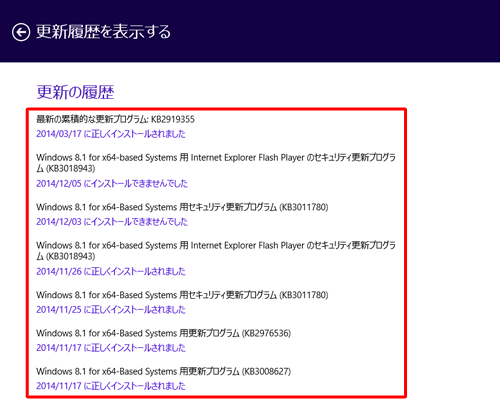The height and width of the screenshot is (400, 500).
Task: Open the 2014/11/26 installed successfully status
Action: [111, 271]
